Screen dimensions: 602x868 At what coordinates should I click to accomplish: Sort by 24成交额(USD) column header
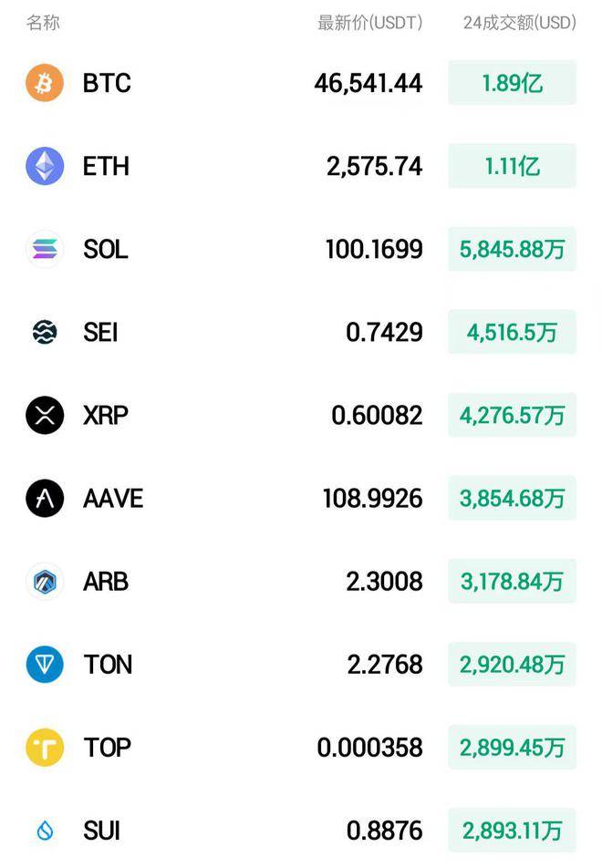pyautogui.click(x=518, y=23)
